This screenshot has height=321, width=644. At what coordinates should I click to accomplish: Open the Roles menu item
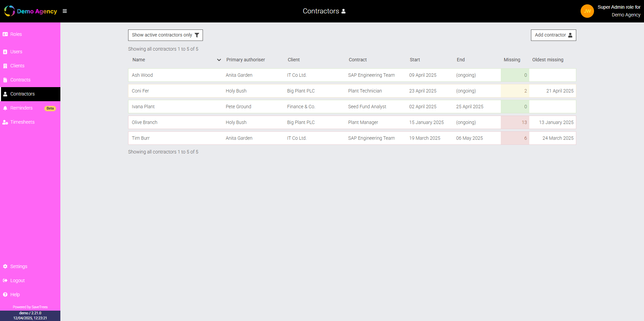point(30,34)
